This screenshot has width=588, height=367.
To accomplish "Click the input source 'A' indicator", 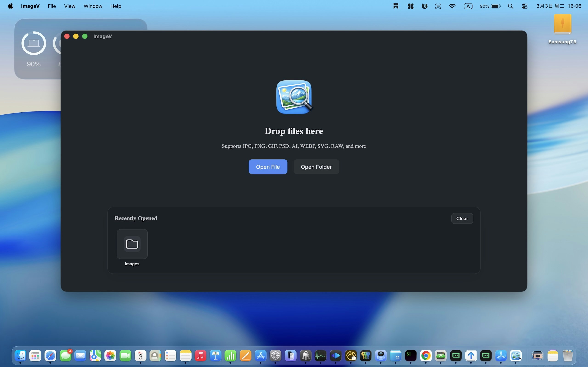I will 468,6.
